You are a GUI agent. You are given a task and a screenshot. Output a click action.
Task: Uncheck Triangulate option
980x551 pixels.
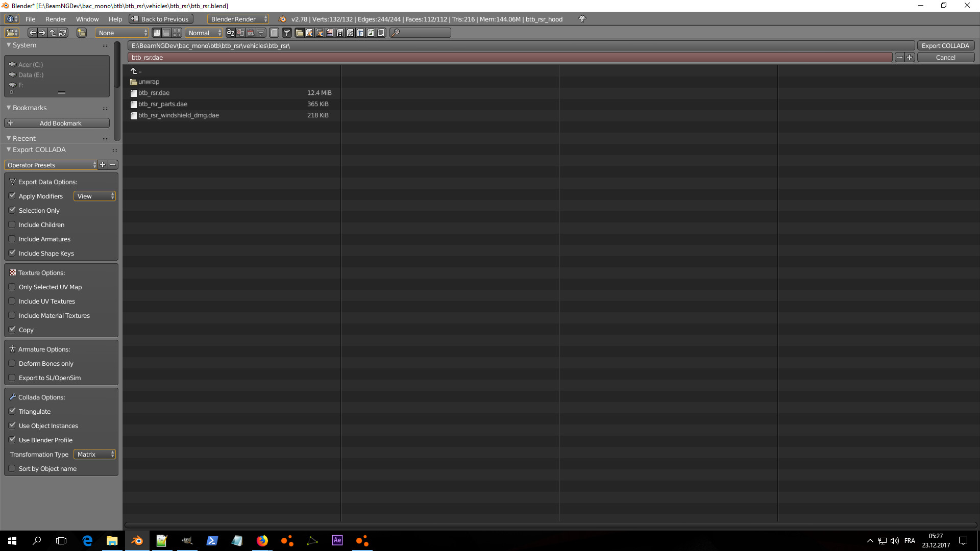[12, 411]
